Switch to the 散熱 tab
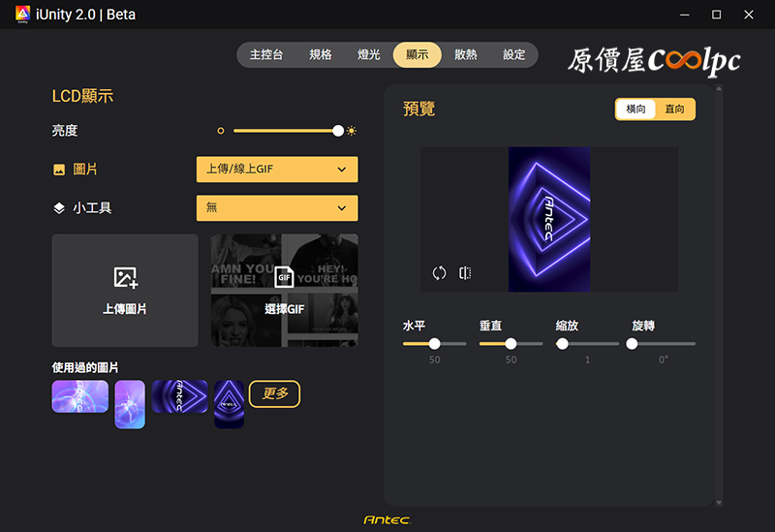 click(466, 55)
